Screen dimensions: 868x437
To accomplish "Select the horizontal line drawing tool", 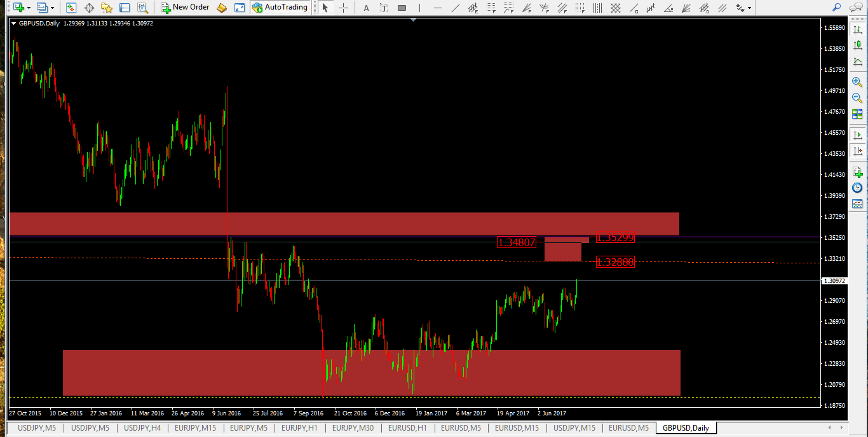I will [437, 8].
